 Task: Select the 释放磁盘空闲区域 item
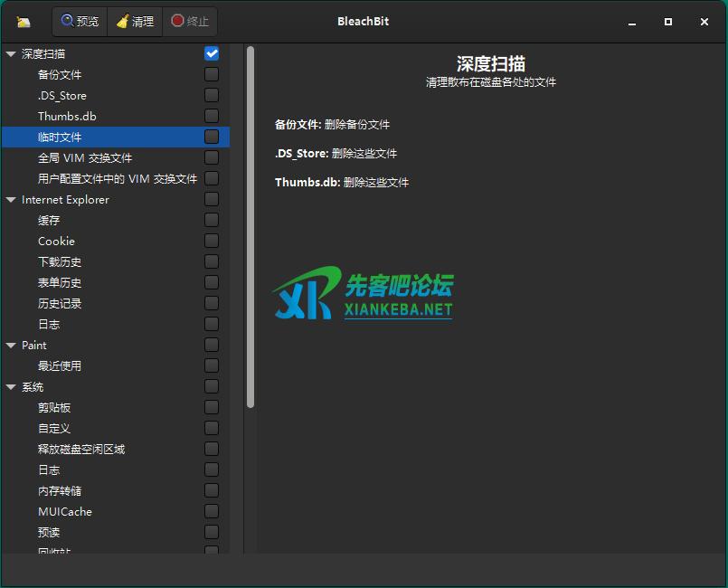pos(81,450)
